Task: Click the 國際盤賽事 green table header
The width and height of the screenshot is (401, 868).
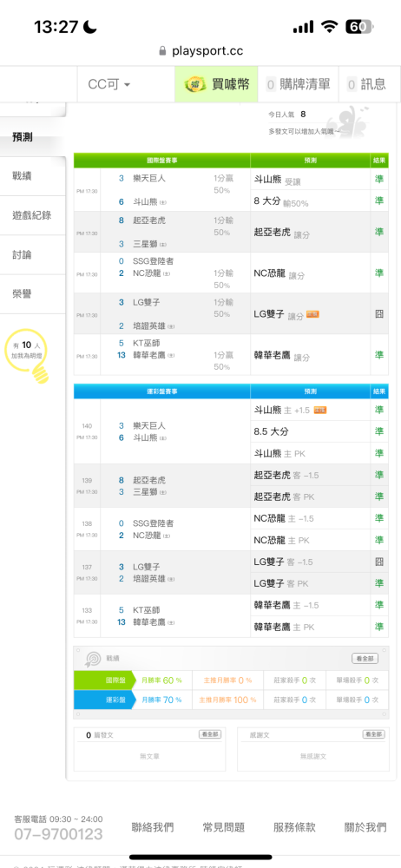Action: pyautogui.click(x=162, y=161)
